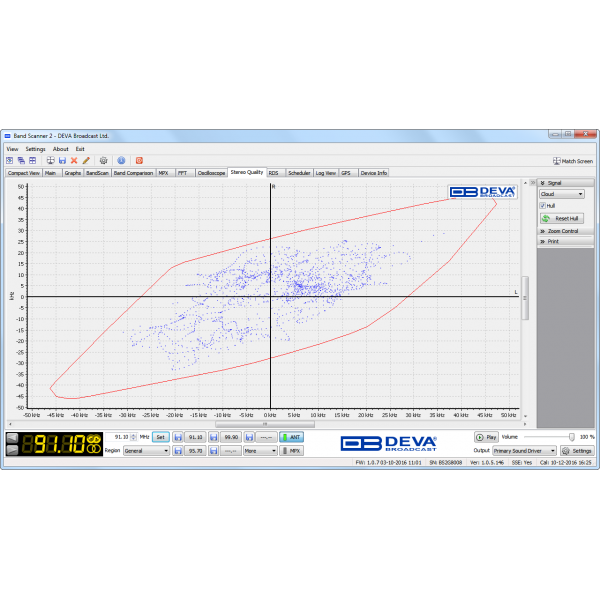
Task: Click the blue floppy save toolbar icon
Action: (x=62, y=160)
